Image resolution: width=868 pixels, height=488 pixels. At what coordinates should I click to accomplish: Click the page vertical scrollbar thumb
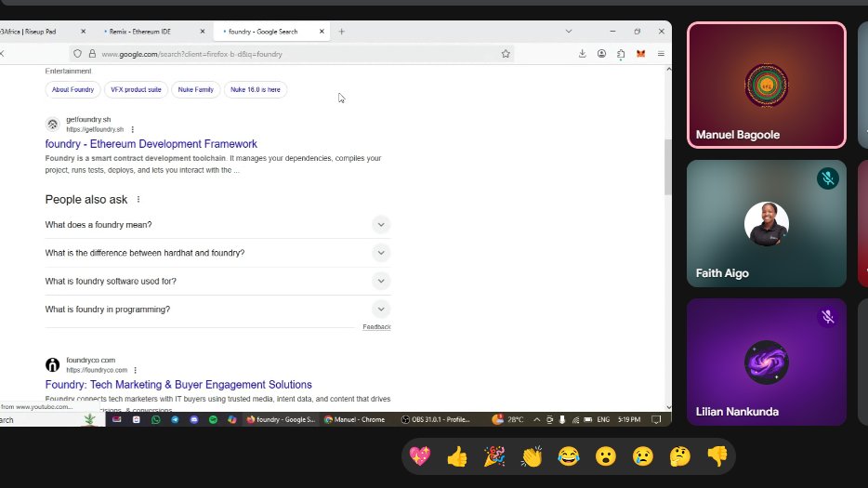pos(668,166)
